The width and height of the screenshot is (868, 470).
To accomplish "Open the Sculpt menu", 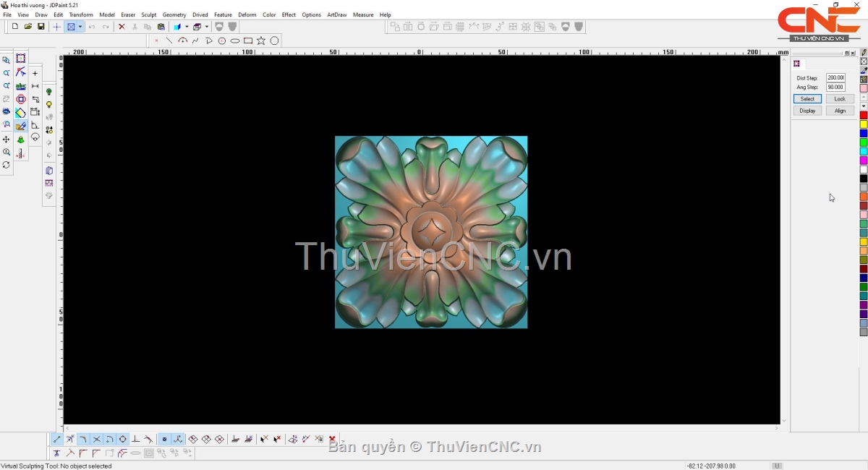I will [148, 14].
